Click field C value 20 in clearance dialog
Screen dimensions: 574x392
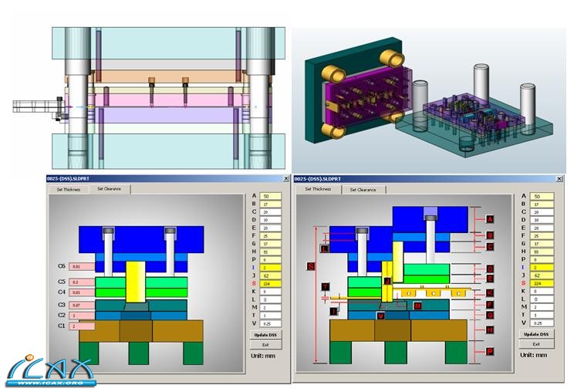[x=271, y=212]
